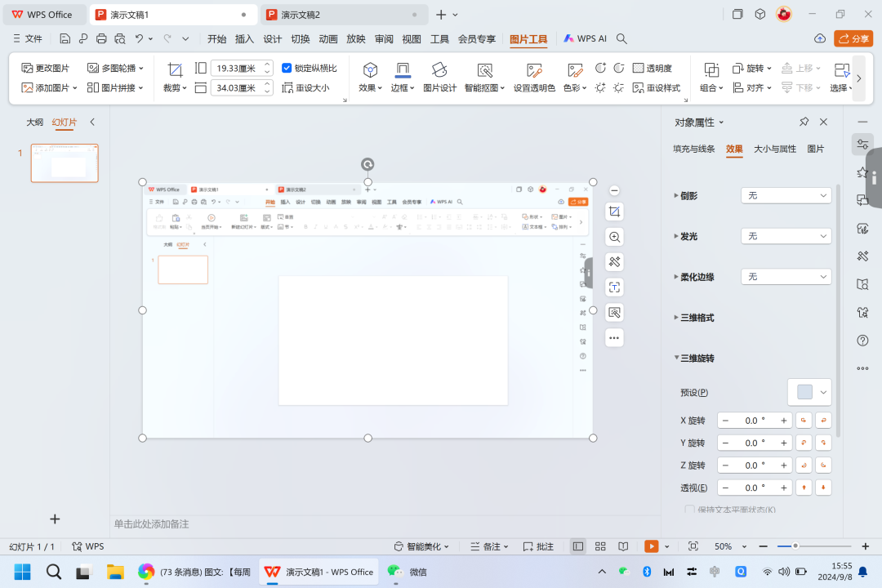Image resolution: width=882 pixels, height=588 pixels.
Task: Switch to 大小与属性 panel tab
Action: [x=774, y=149]
